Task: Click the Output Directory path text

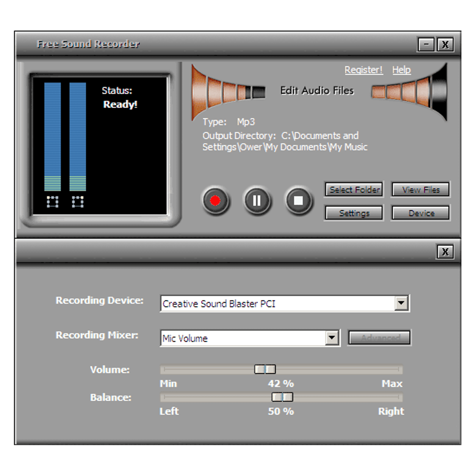Action: [x=285, y=141]
